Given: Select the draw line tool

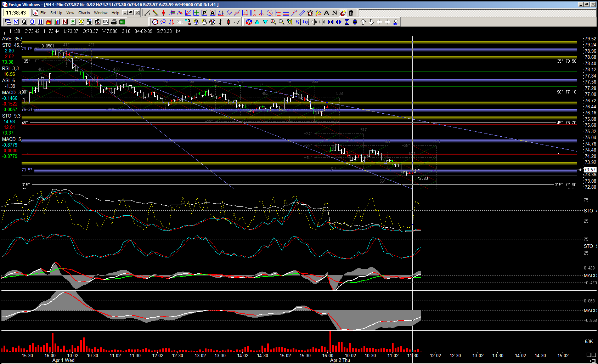Looking at the screenshot, I should tap(147, 13).
